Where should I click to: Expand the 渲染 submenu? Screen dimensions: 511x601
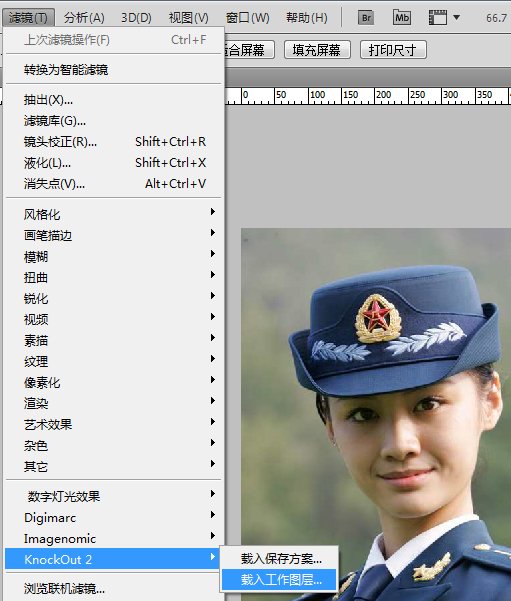pyautogui.click(x=114, y=403)
